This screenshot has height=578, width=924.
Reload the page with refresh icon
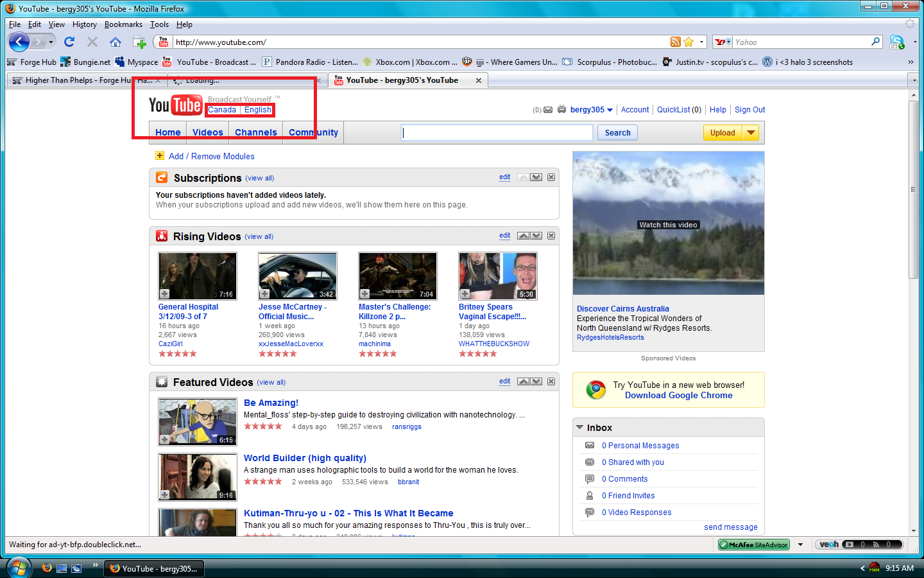[69, 42]
